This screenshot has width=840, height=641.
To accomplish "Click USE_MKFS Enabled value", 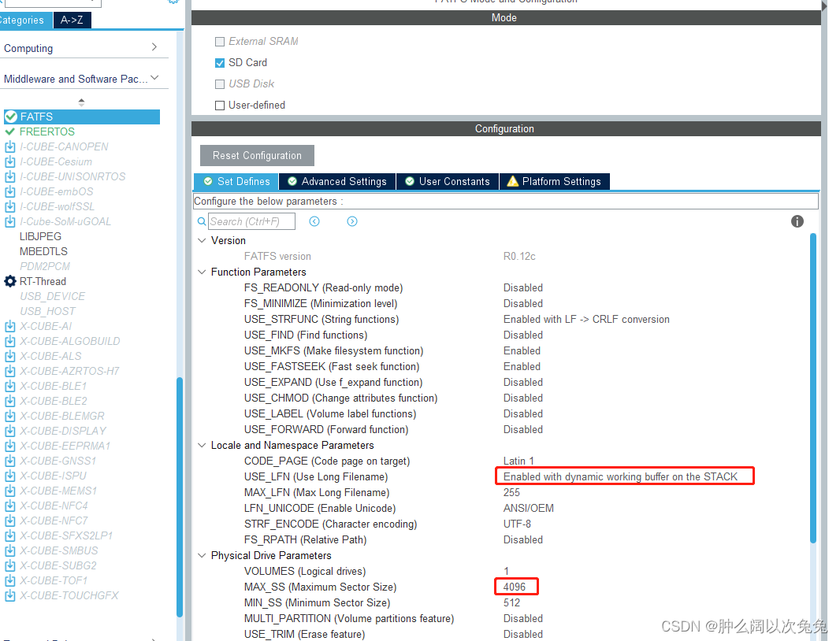I will (522, 350).
